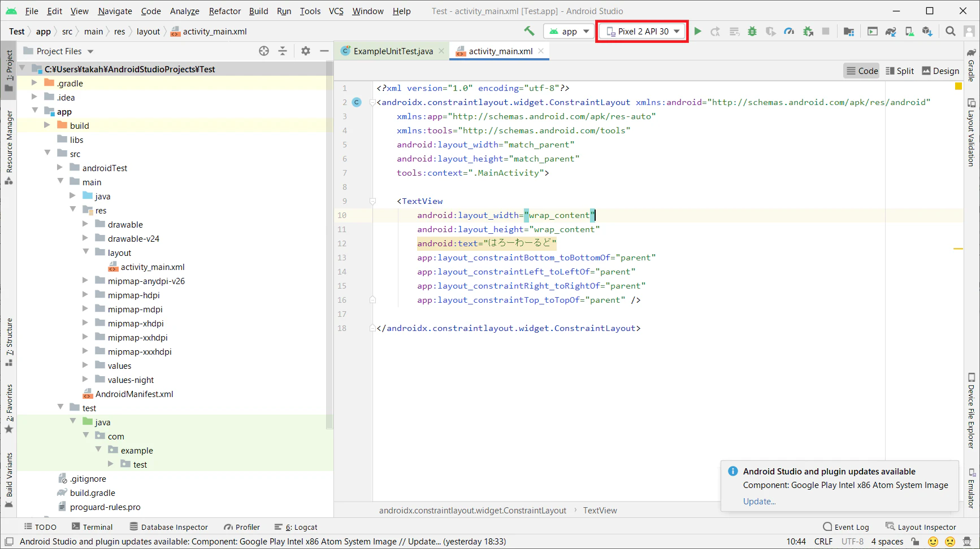The image size is (980, 549).
Task: Click Sync Project with Gradle Files icon
Action: pyautogui.click(x=891, y=31)
